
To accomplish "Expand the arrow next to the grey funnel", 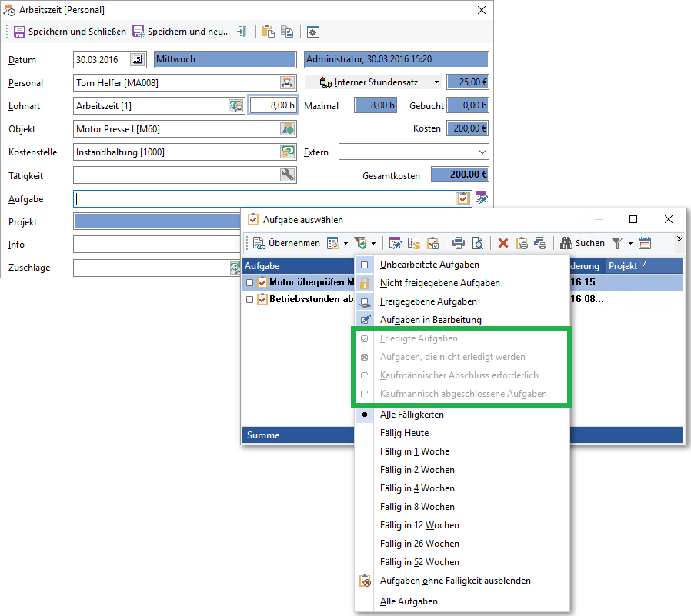I will click(x=630, y=243).
